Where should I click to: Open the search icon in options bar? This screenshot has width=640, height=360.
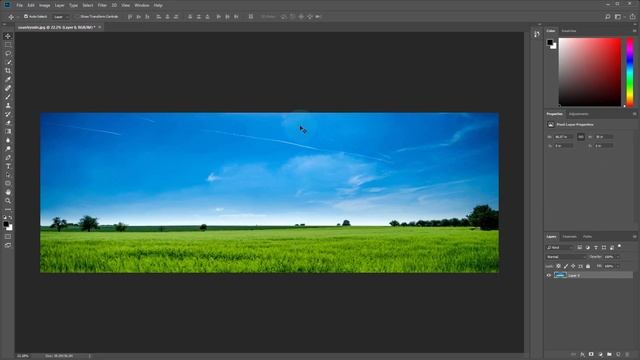click(x=607, y=17)
